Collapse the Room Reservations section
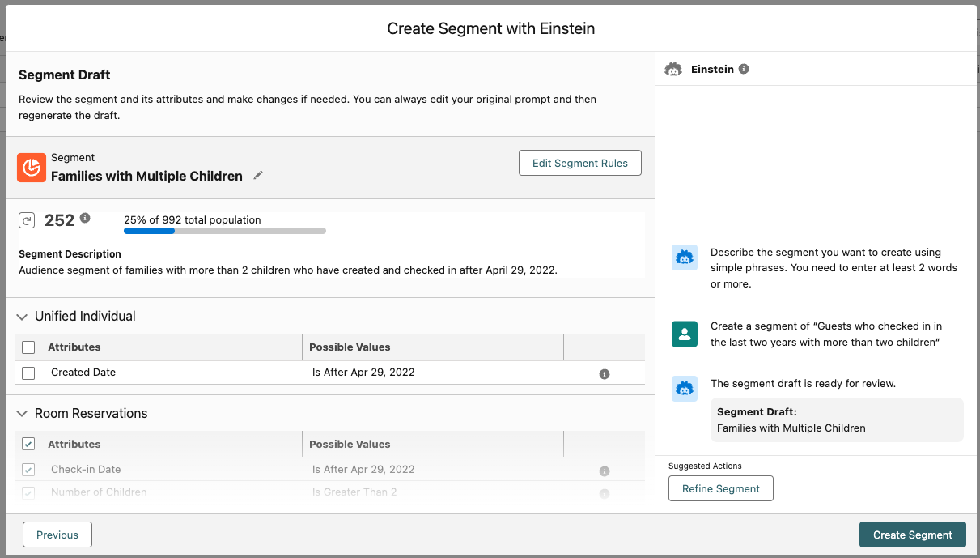 coord(22,414)
